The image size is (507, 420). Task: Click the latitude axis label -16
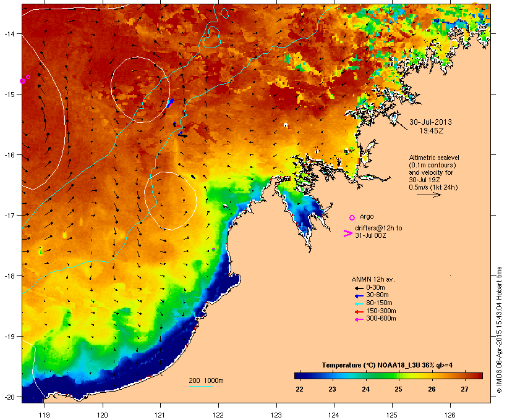click(9, 155)
